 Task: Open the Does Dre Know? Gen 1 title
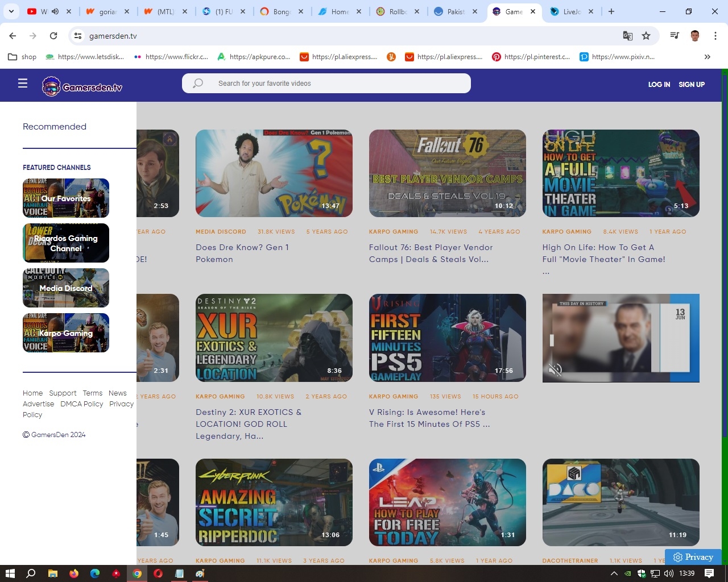point(242,253)
